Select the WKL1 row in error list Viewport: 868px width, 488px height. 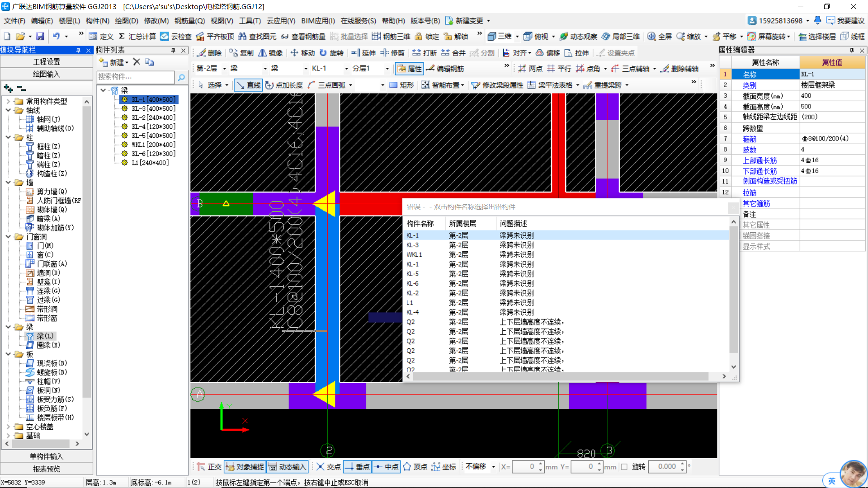(566, 254)
